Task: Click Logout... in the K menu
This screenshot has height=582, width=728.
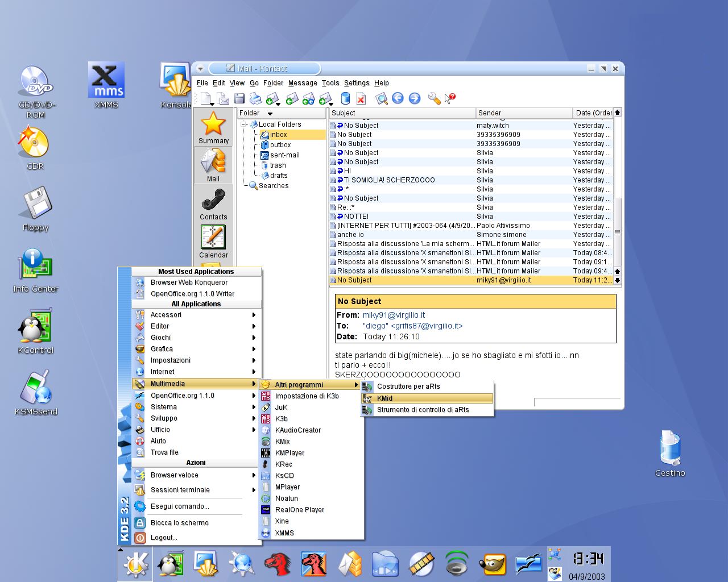Action: click(197, 538)
